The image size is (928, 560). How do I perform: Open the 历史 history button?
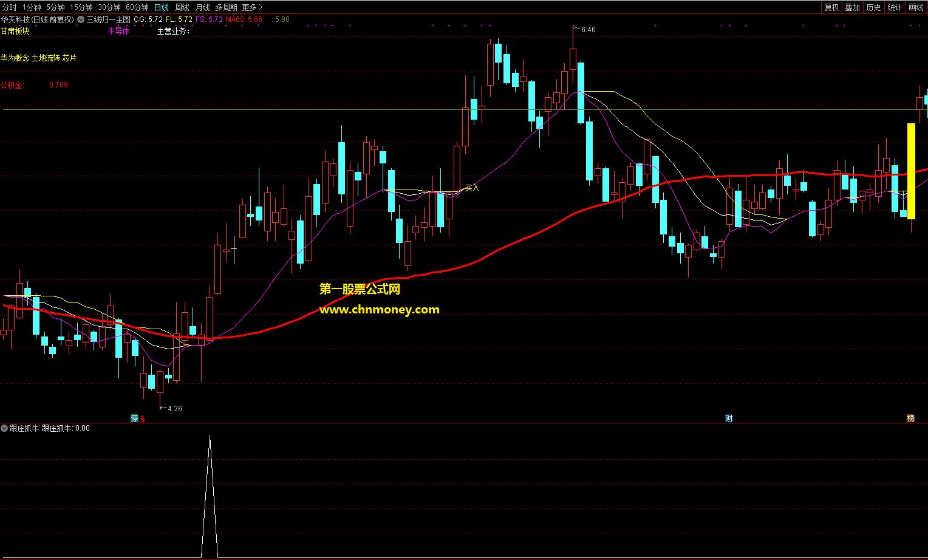(873, 7)
